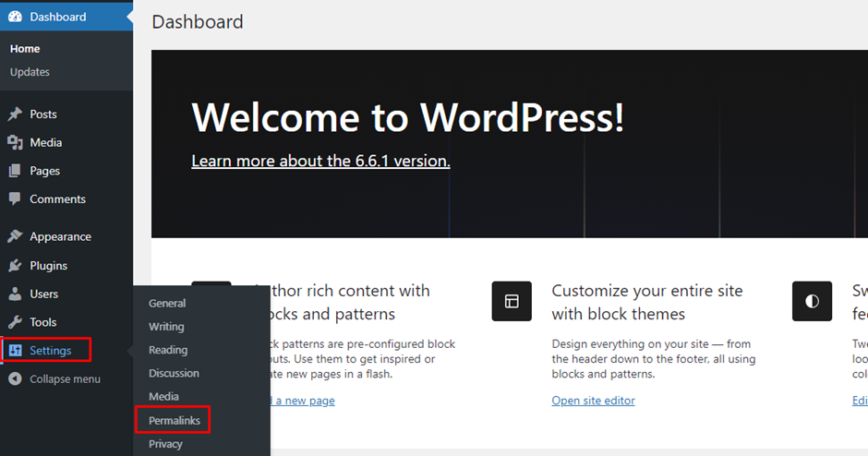Viewport: 868px width, 456px height.
Task: Go to Home under Dashboard
Action: [25, 49]
